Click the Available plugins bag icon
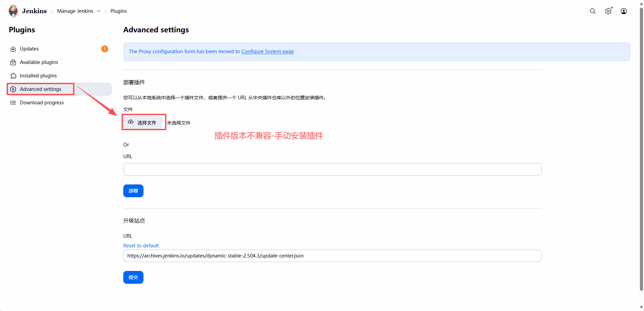Screen dimensions: 644x311 tap(13, 62)
